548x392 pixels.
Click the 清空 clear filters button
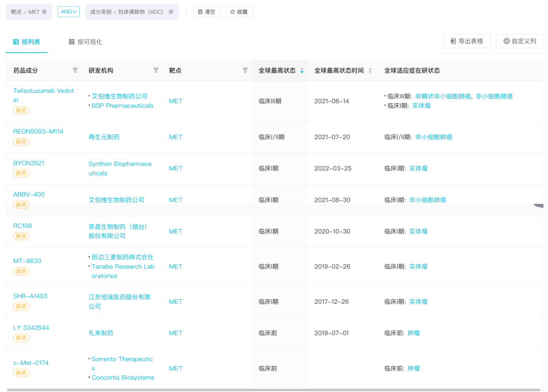click(x=207, y=12)
